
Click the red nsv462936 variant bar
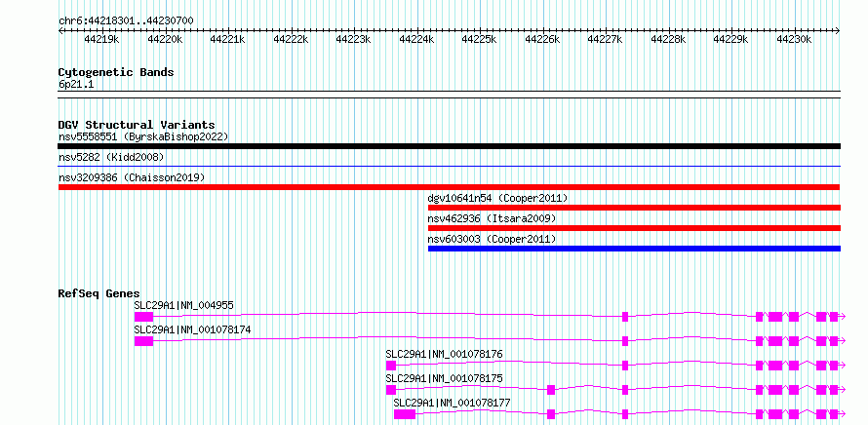(634, 228)
